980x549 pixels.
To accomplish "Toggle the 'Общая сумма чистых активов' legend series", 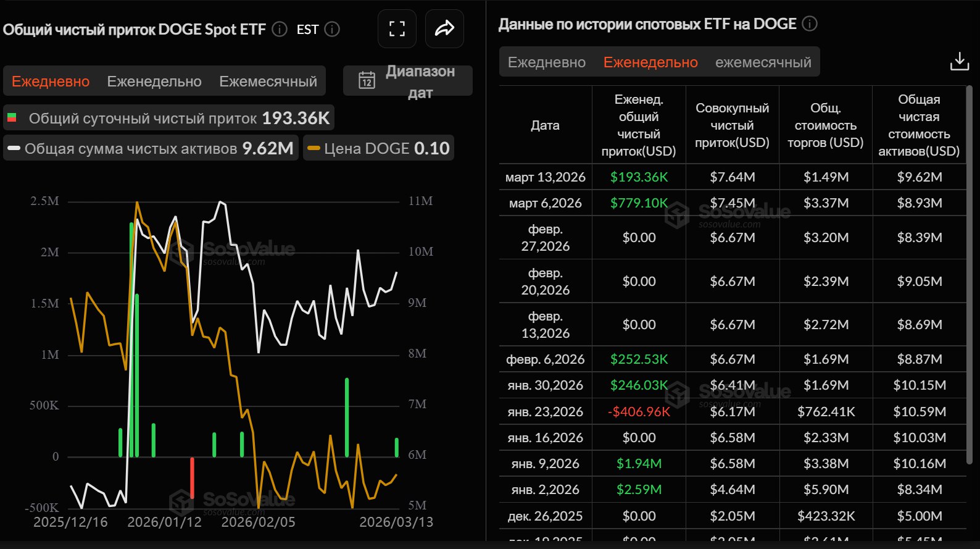I will click(151, 148).
